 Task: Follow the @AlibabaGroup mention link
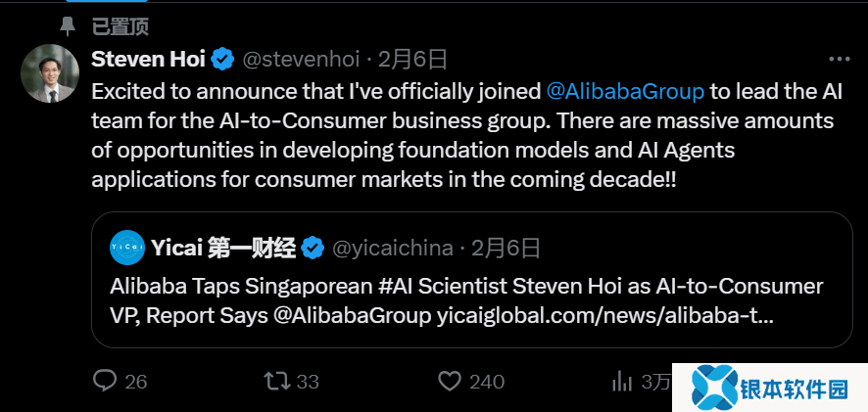click(625, 91)
